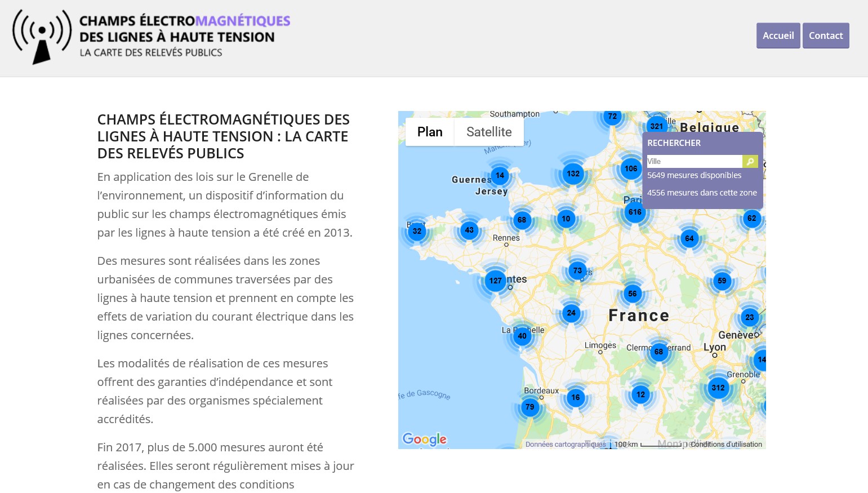The width and height of the screenshot is (868, 493).
Task: Click the antenna logo in the header
Action: coord(41,37)
